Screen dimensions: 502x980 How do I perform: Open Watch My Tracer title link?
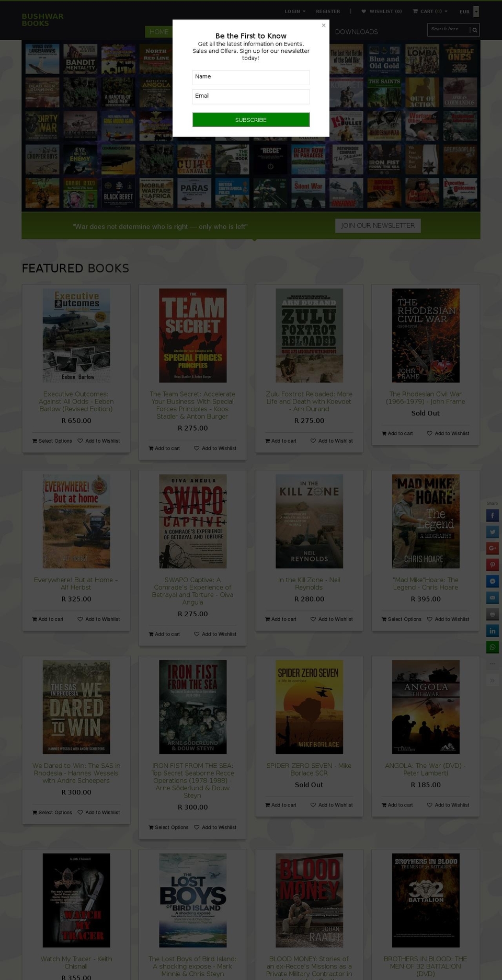[x=76, y=963]
